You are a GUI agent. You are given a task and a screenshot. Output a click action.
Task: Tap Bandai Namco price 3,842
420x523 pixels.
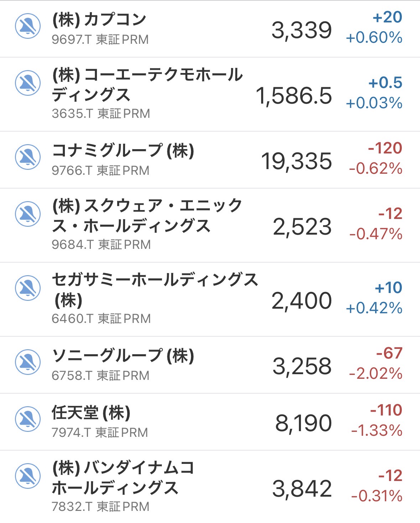(302, 488)
